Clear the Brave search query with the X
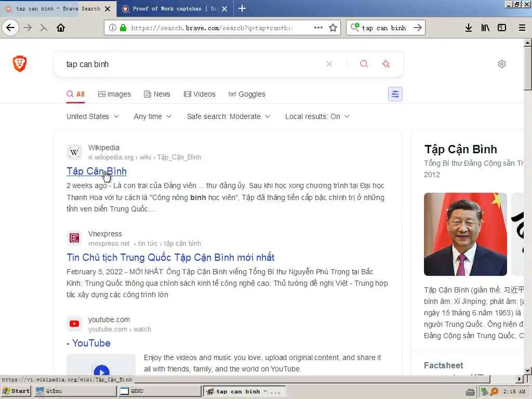Viewport: 532px width, 399px height. click(x=329, y=64)
